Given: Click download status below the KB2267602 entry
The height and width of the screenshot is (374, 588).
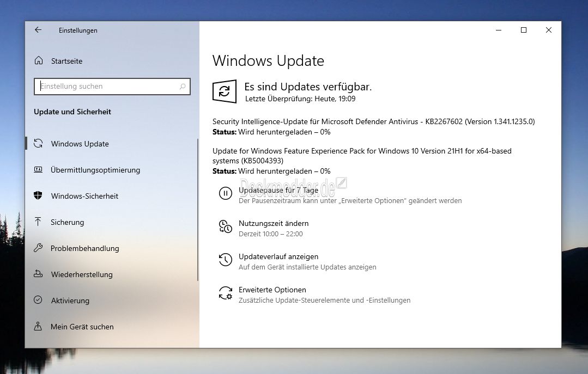Looking at the screenshot, I should 271,132.
